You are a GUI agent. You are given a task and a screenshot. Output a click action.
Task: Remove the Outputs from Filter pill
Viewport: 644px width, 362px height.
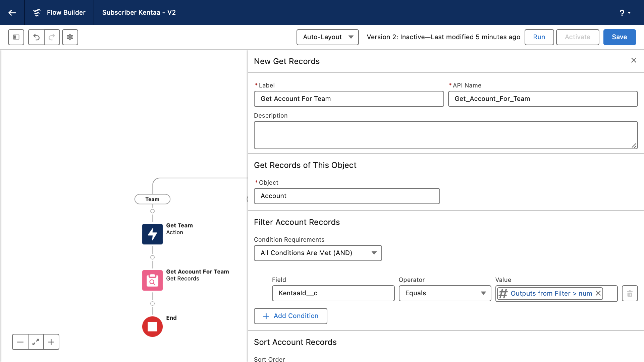[598, 293]
